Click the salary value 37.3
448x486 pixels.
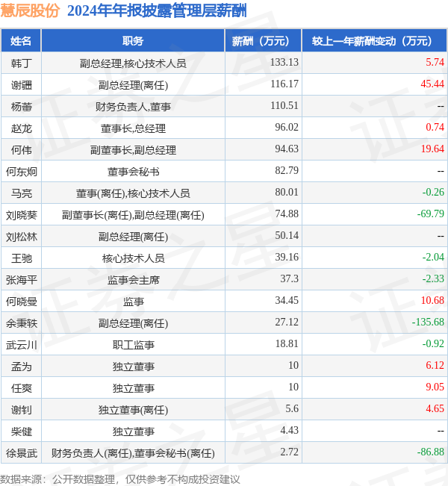coord(289,278)
